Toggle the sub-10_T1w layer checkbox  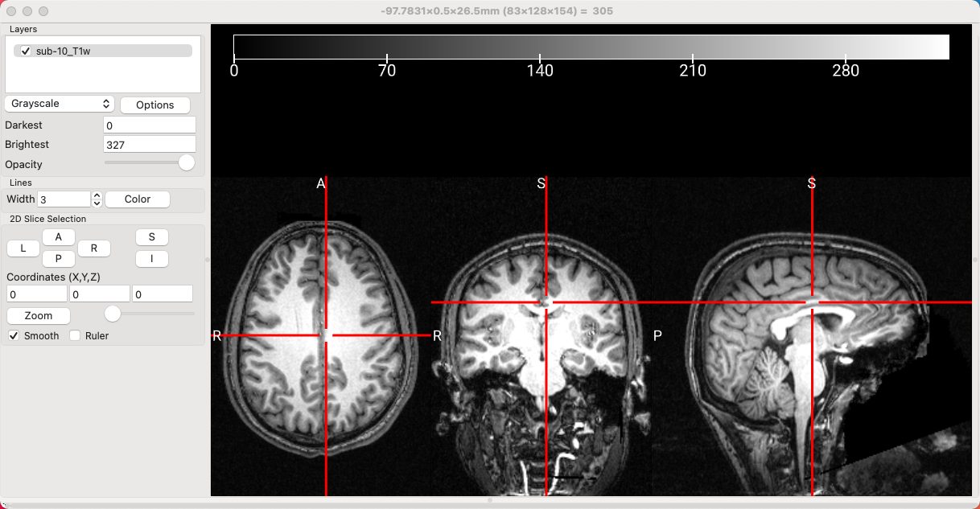click(x=26, y=51)
